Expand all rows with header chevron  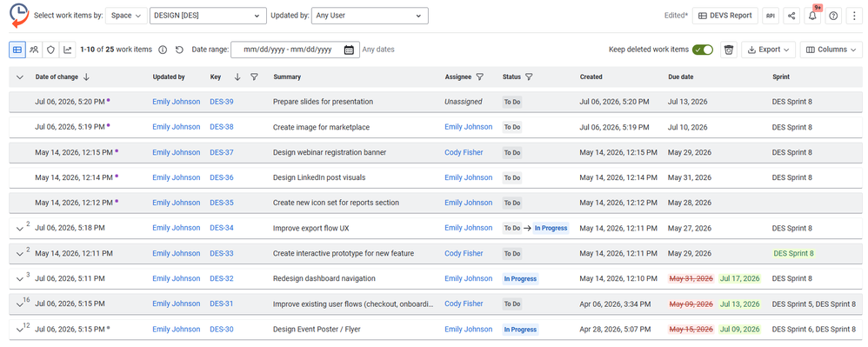click(x=20, y=77)
